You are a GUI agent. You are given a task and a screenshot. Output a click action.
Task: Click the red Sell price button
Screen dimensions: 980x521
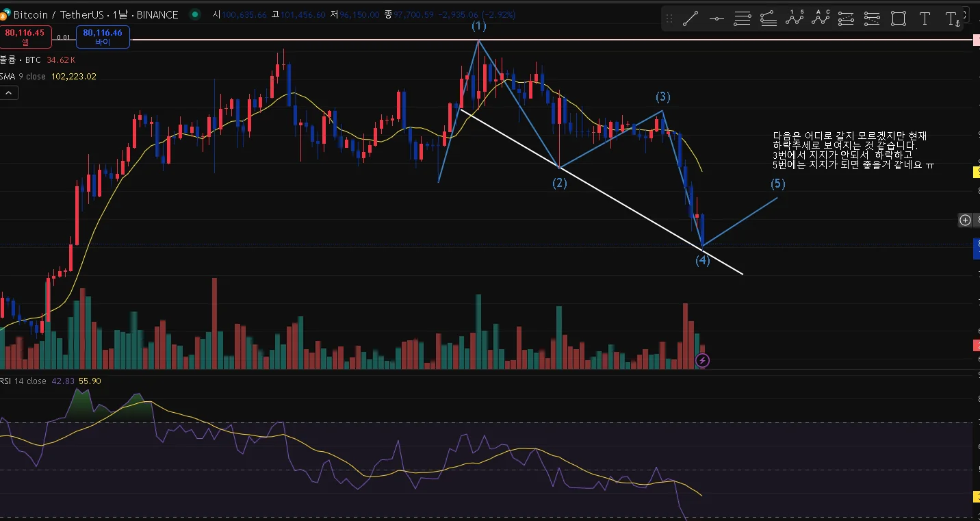tap(25, 36)
